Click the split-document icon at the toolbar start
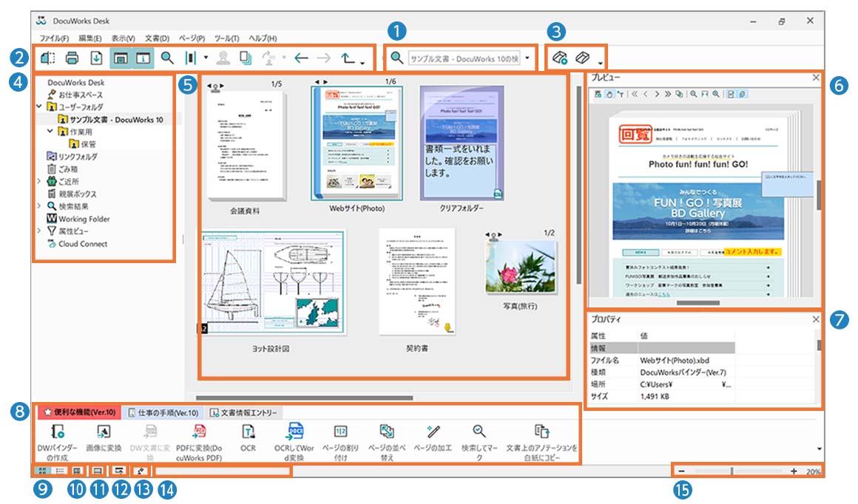This screenshot has height=504, width=858. (48, 58)
